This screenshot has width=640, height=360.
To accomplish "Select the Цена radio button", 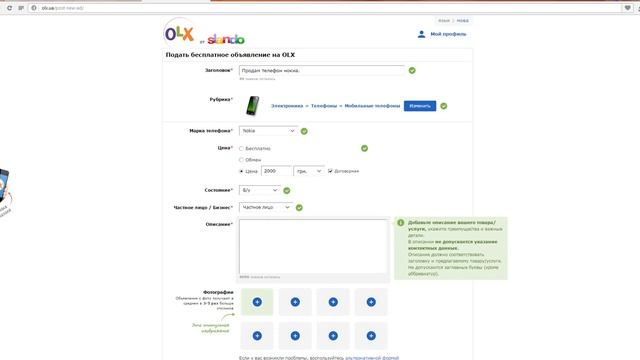I will pos(241,171).
